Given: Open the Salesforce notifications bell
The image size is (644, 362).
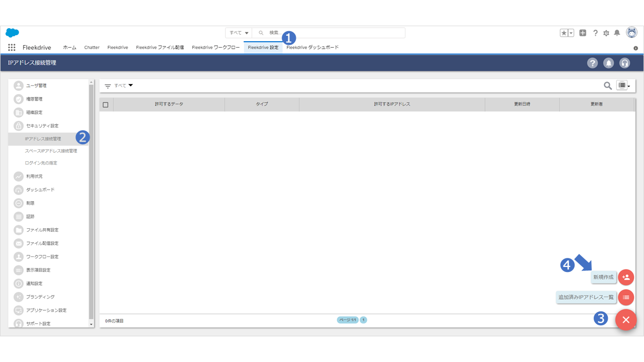Looking at the screenshot, I should pyautogui.click(x=617, y=33).
